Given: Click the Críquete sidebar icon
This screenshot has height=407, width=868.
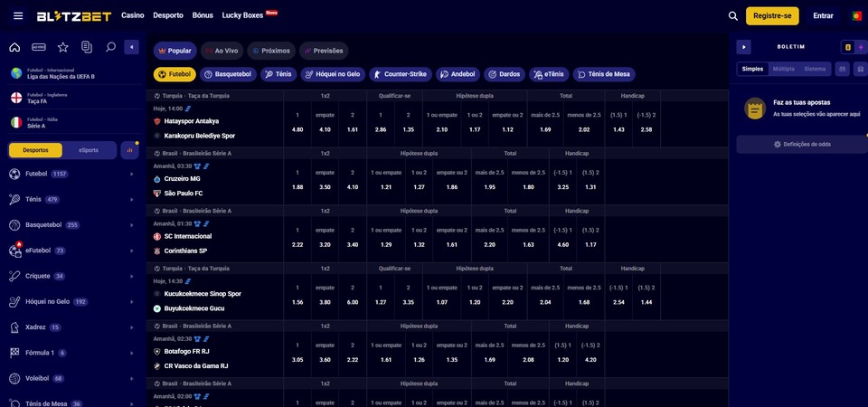Looking at the screenshot, I should [x=15, y=276].
